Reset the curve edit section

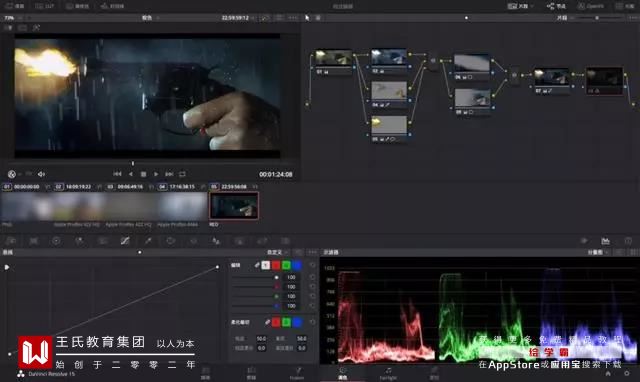click(x=313, y=265)
